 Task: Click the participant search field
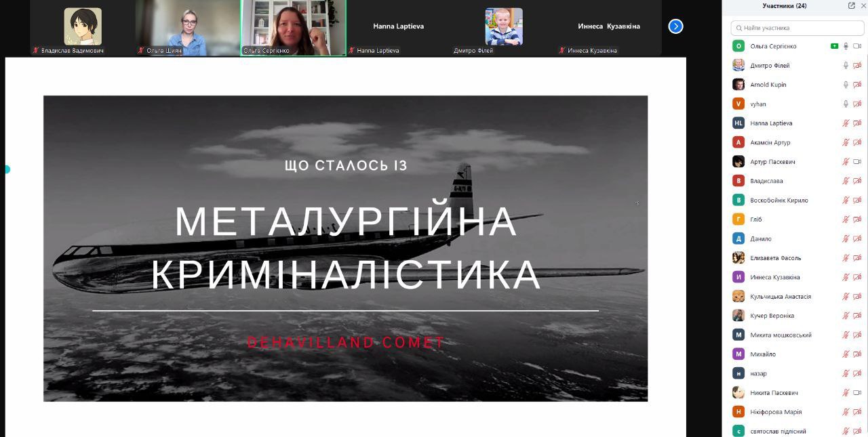click(798, 28)
